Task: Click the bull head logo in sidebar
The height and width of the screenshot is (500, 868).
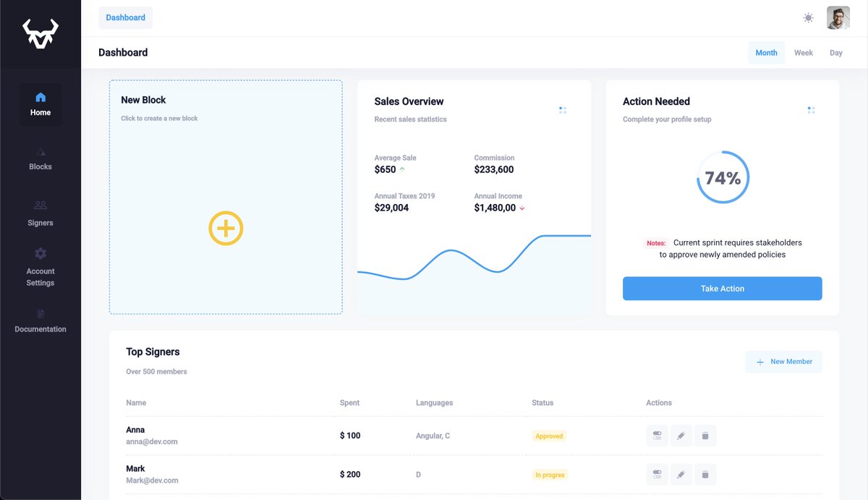Action: click(41, 34)
